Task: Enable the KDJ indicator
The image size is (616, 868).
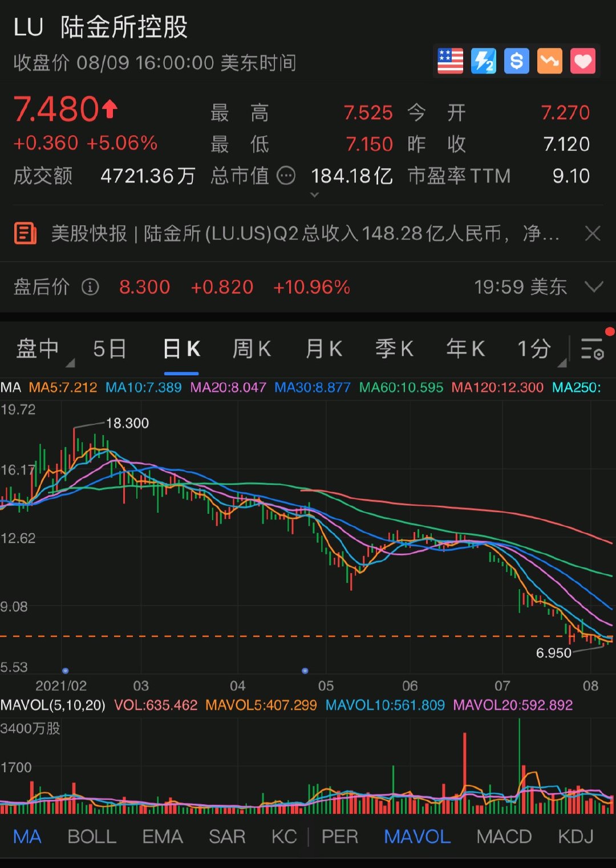Action: [x=576, y=837]
